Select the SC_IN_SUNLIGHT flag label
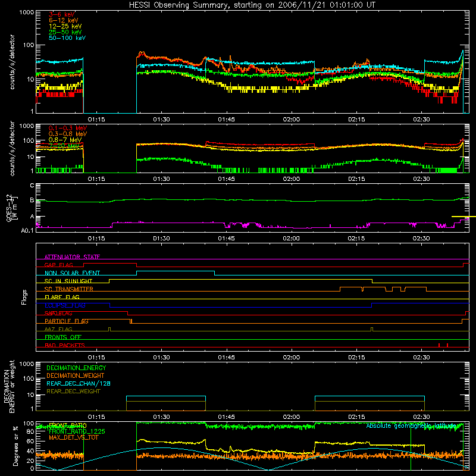476x476 pixels. point(68,281)
